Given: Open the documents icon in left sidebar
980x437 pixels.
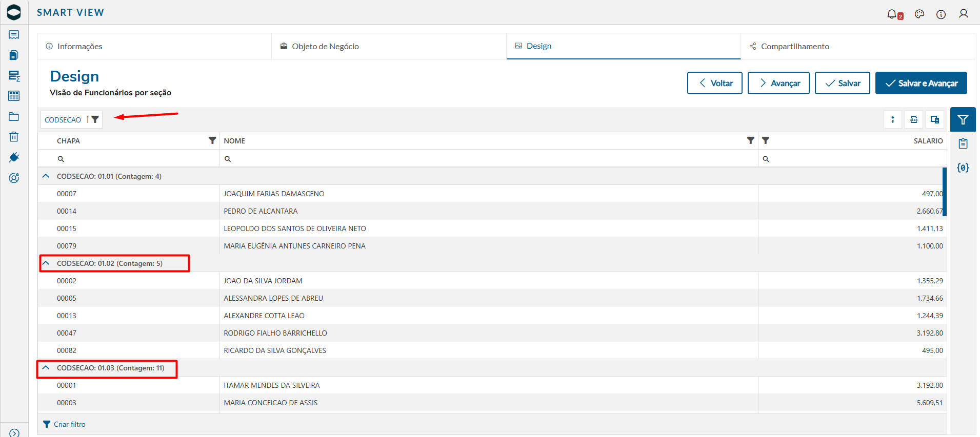Looking at the screenshot, I should coord(14,55).
